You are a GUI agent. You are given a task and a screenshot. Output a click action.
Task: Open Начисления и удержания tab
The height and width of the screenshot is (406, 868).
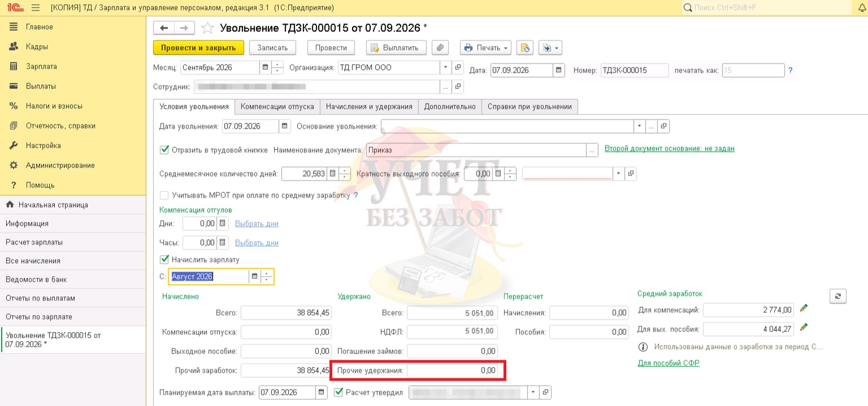(x=369, y=107)
